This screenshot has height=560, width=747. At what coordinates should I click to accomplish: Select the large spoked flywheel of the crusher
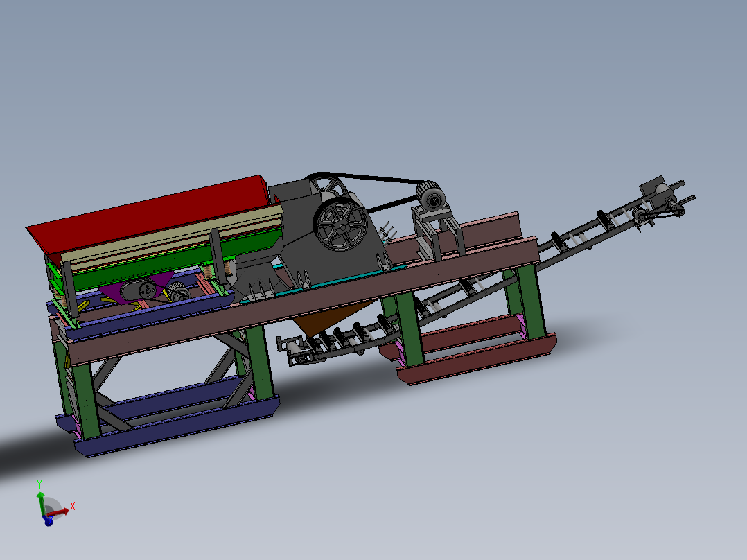pos(340,225)
